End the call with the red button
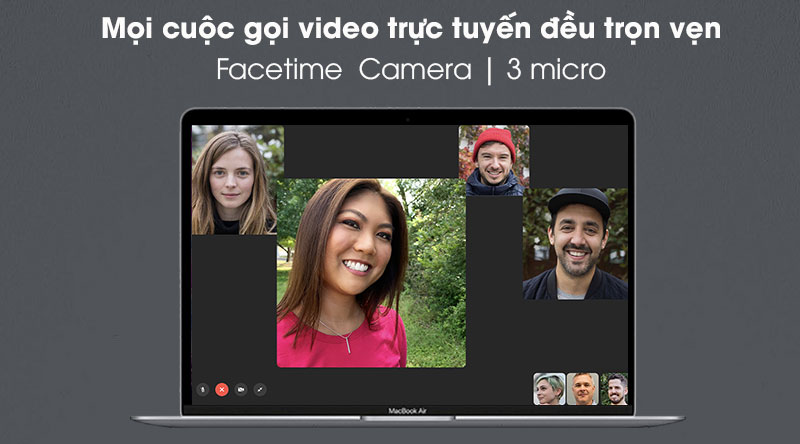Viewport: 800px width, 444px height. point(221,390)
